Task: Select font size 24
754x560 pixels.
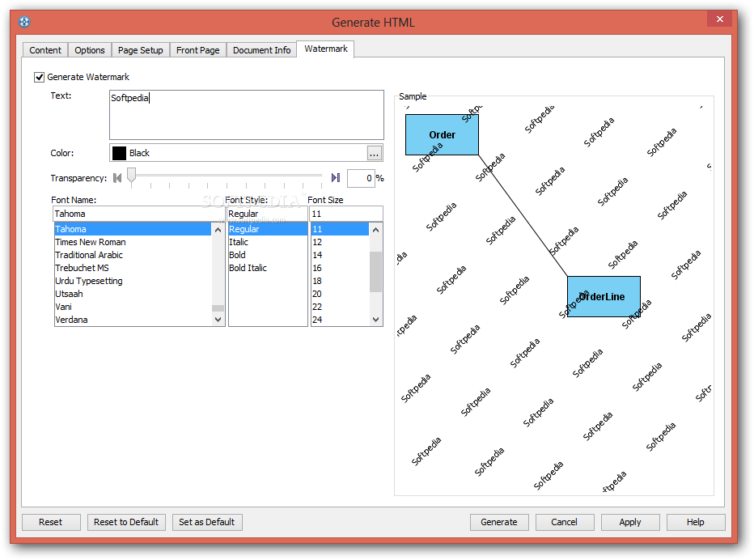Action: pyautogui.click(x=340, y=320)
